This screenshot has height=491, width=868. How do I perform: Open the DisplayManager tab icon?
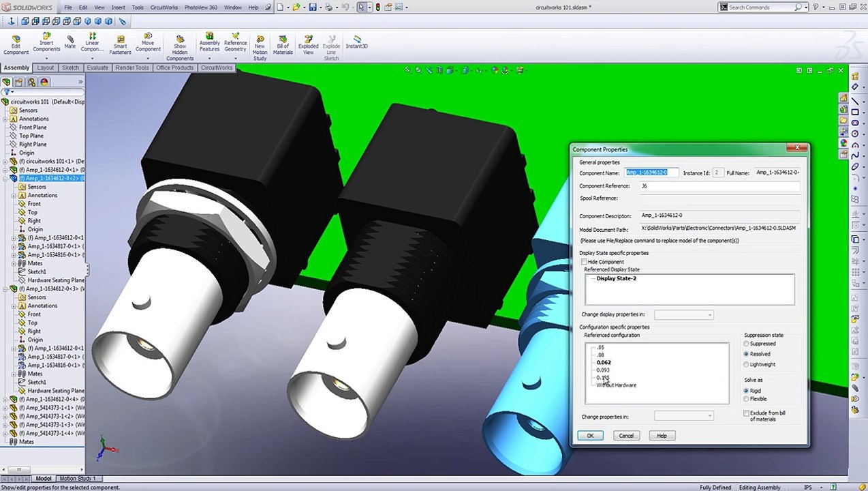(x=44, y=82)
